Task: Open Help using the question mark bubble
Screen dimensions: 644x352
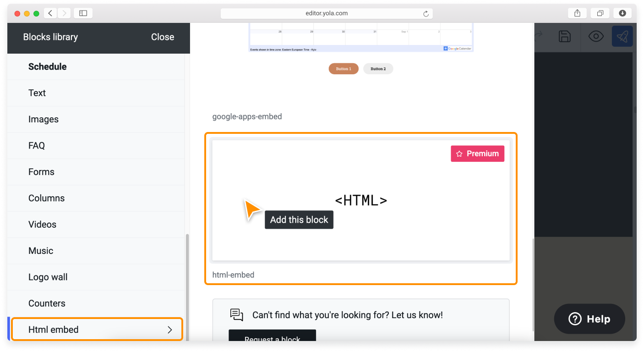Action: click(589, 319)
